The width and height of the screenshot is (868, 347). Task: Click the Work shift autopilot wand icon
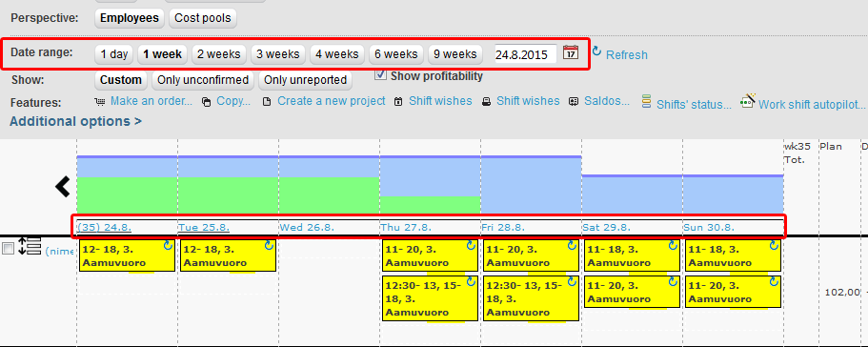click(x=749, y=101)
